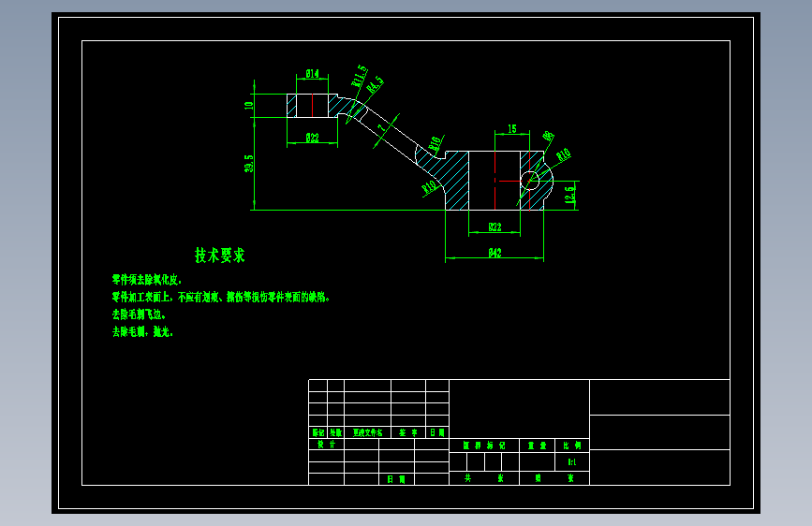Select the note 零件须去除氧化皮
This screenshot has width=812, height=526.
click(x=147, y=280)
